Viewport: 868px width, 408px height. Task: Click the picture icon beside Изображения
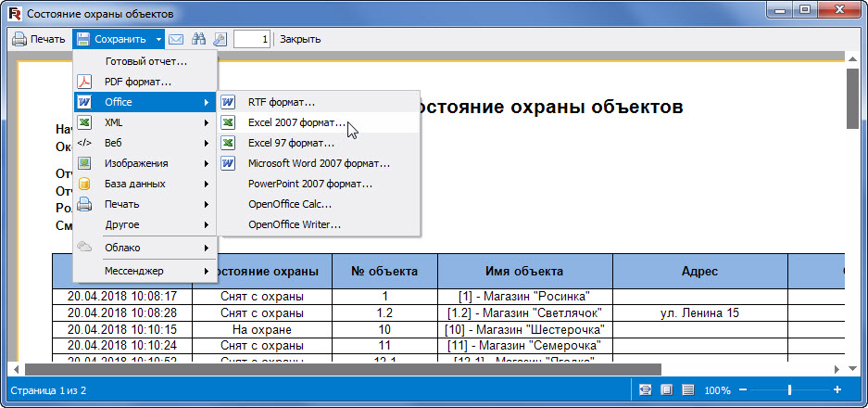(84, 163)
